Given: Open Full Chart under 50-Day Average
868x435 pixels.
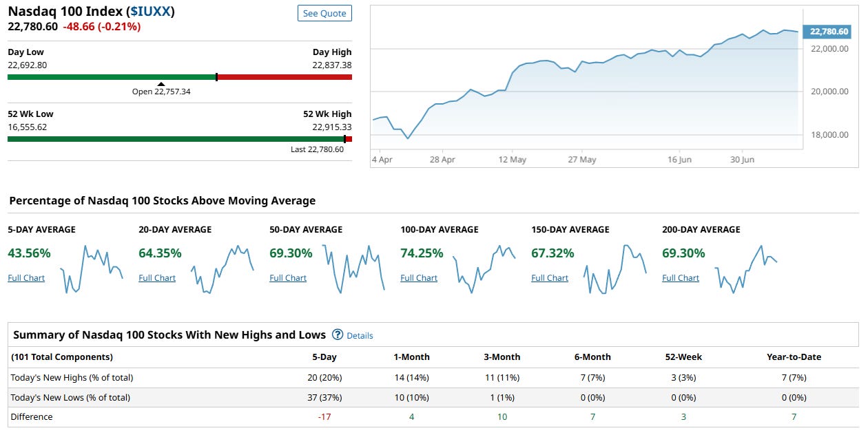Looking at the screenshot, I should point(288,278).
